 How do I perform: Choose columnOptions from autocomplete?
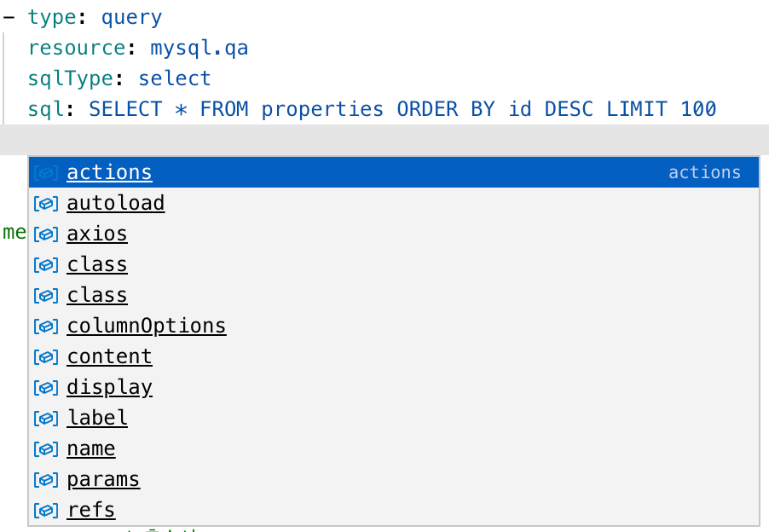(x=394, y=326)
